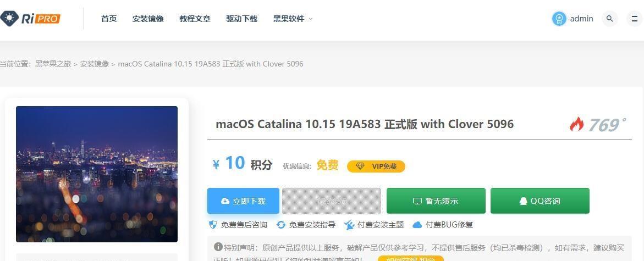
Task: Click the admin user avatar icon
Action: [559, 19]
